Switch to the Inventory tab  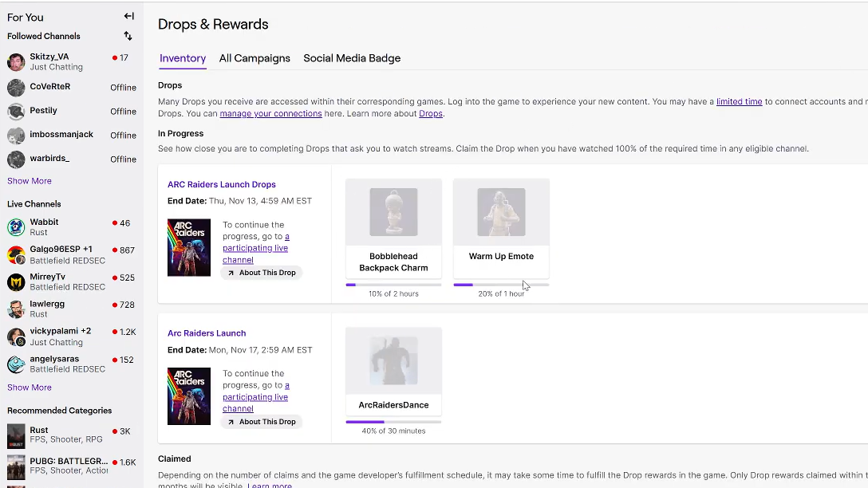(183, 59)
